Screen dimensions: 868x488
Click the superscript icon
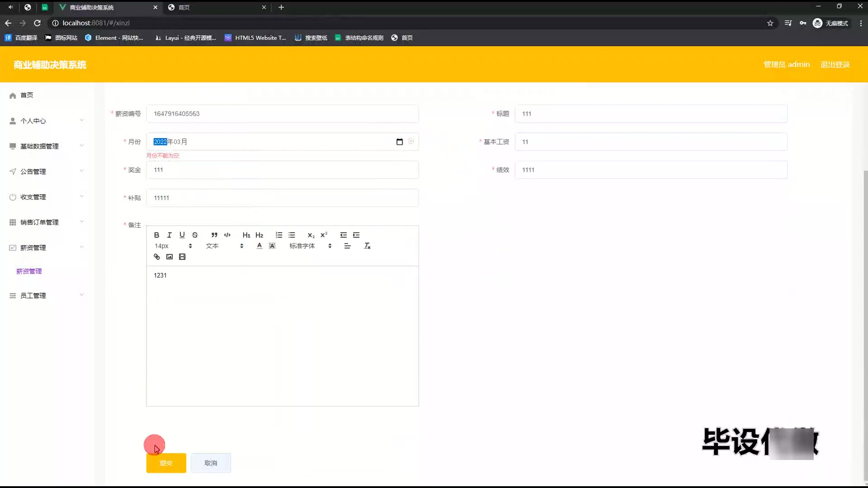(324, 235)
